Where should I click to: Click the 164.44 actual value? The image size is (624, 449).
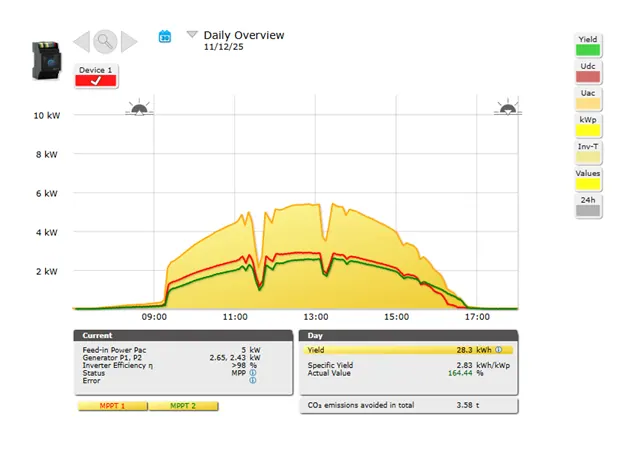pos(460,373)
